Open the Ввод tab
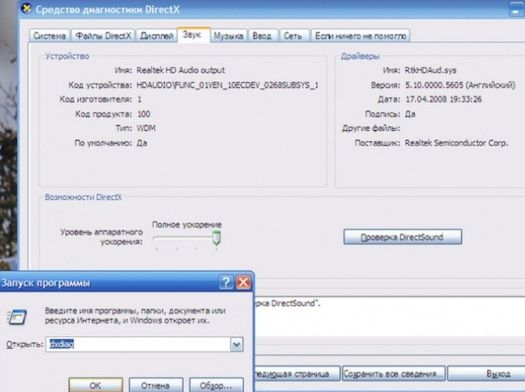This screenshot has width=525, height=392. (262, 36)
